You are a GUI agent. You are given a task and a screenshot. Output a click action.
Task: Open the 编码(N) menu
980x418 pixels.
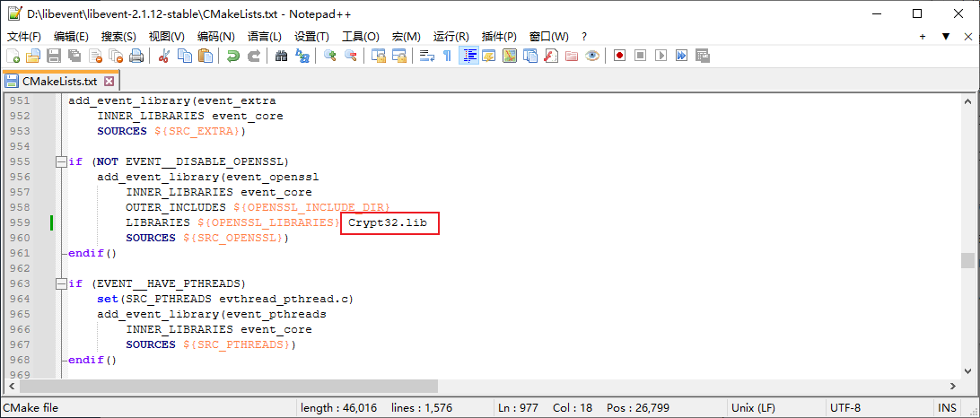(x=215, y=37)
